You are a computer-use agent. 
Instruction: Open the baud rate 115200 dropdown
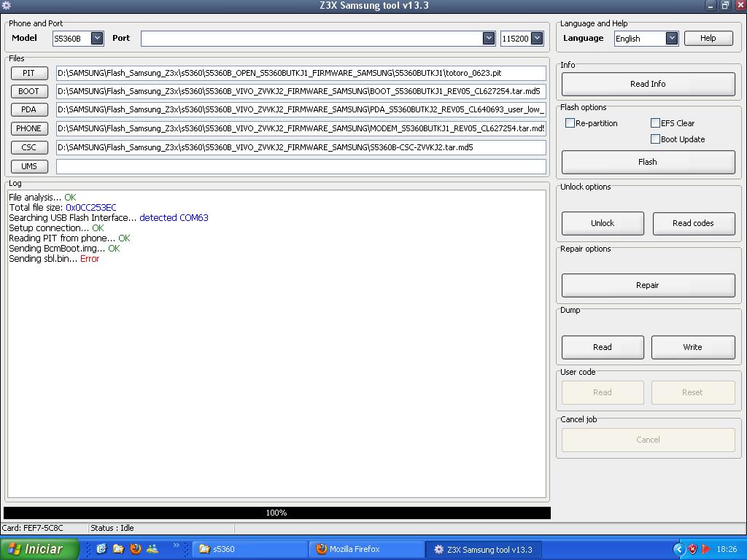537,38
